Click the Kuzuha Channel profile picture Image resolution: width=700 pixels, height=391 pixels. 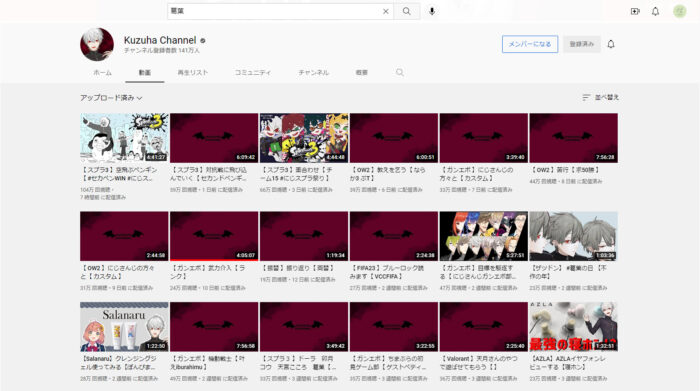click(x=97, y=45)
